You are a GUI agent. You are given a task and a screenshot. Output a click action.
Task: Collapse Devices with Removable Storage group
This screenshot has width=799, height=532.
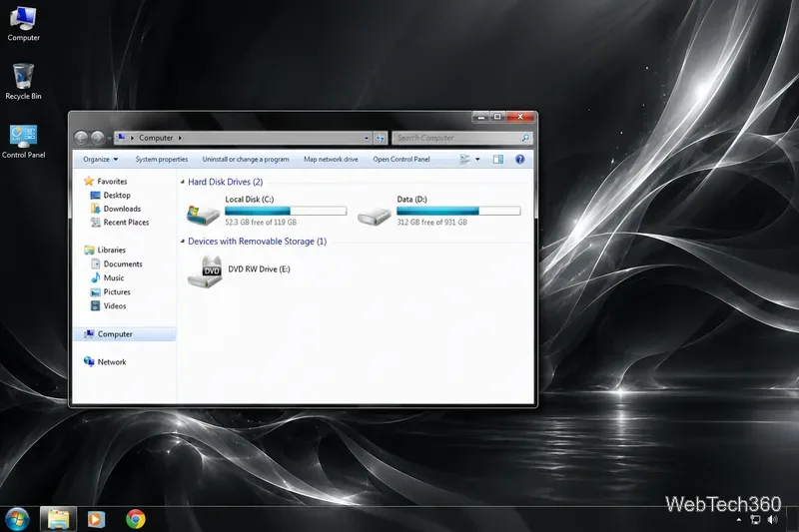click(x=183, y=242)
